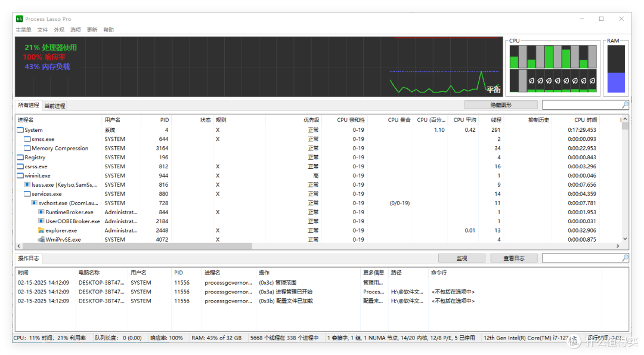
Task: Click the 查看日志 button
Action: (514, 258)
